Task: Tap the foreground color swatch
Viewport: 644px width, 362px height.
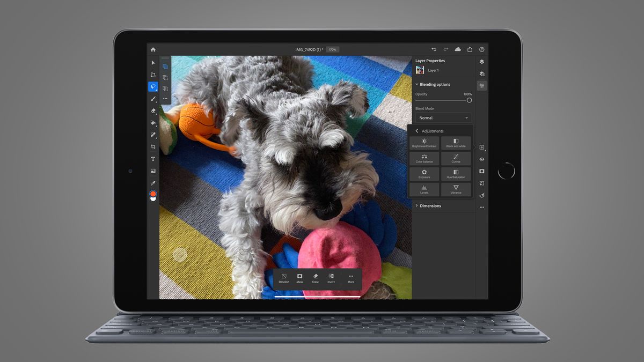Action: click(x=153, y=195)
